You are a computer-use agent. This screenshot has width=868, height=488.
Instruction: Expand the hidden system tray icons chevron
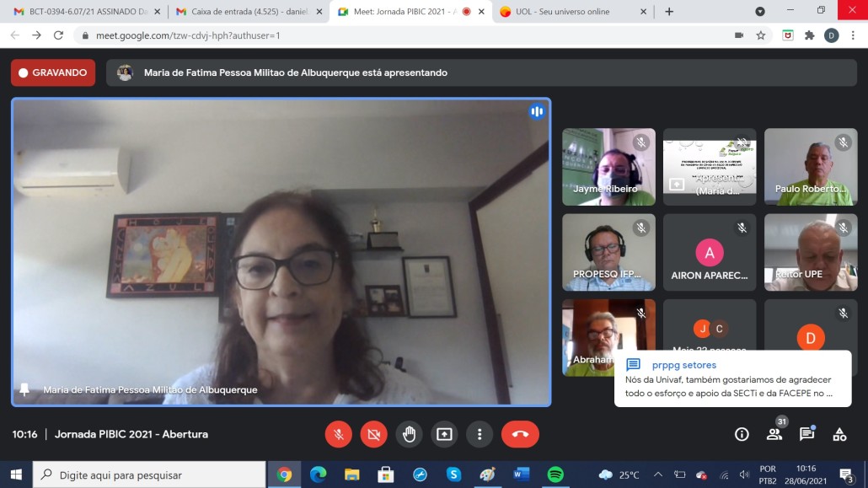[x=658, y=475]
